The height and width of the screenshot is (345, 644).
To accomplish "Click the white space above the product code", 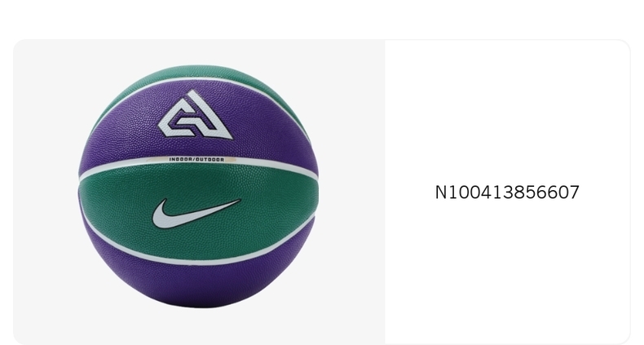I will click(507, 111).
